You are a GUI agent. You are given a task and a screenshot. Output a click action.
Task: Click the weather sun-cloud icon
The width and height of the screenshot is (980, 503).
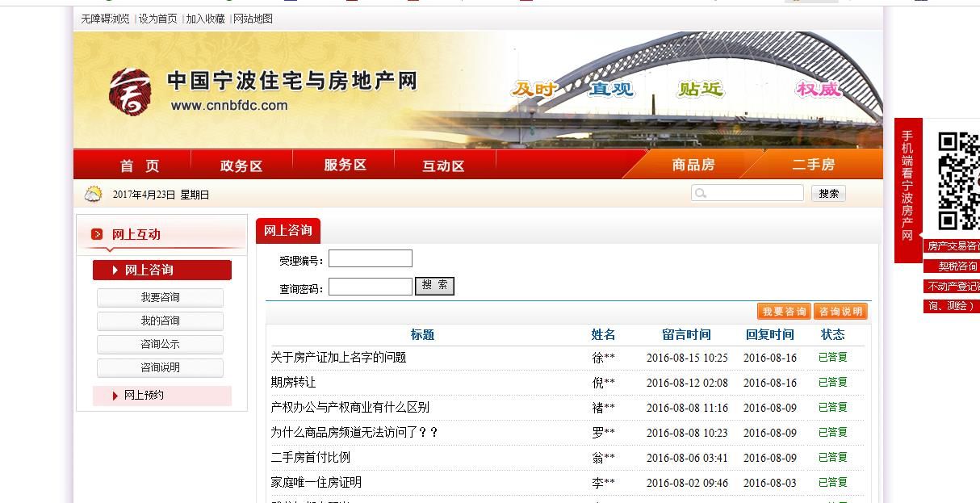(x=94, y=194)
